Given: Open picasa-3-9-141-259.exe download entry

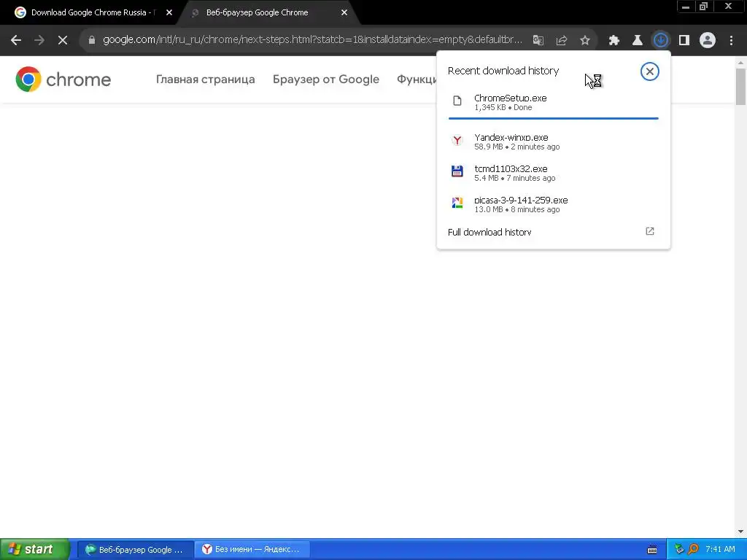Looking at the screenshot, I should tap(554, 204).
